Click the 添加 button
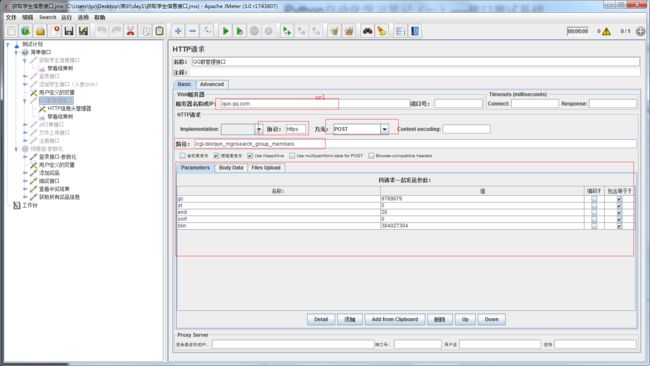Image resolution: width=650 pixels, height=366 pixels. coord(350,320)
